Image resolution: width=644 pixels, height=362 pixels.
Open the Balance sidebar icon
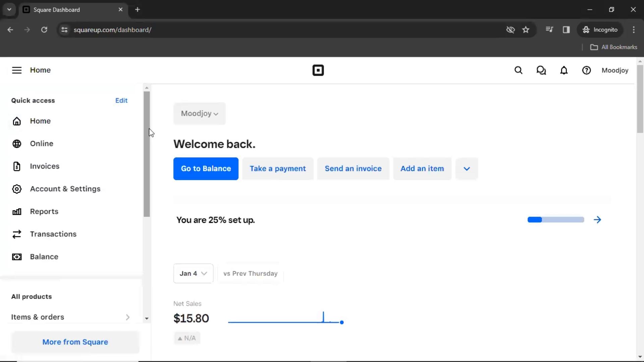pyautogui.click(x=16, y=256)
